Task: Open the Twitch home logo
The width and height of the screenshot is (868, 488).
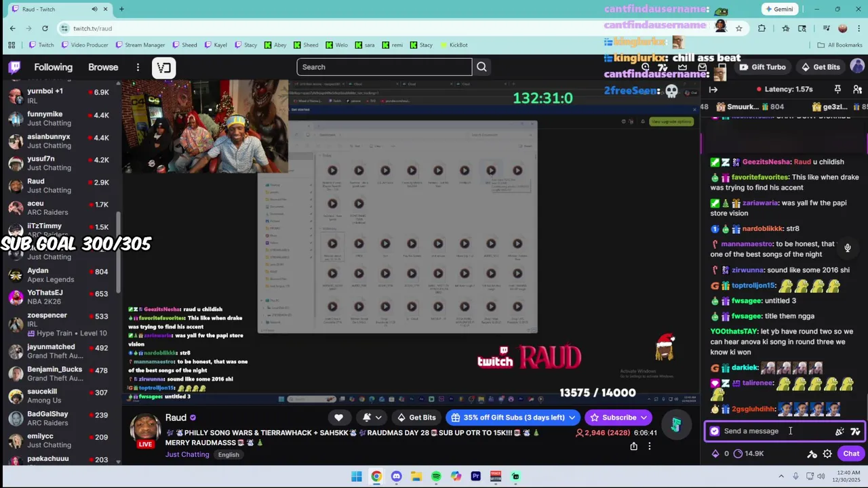Action: 14,67
